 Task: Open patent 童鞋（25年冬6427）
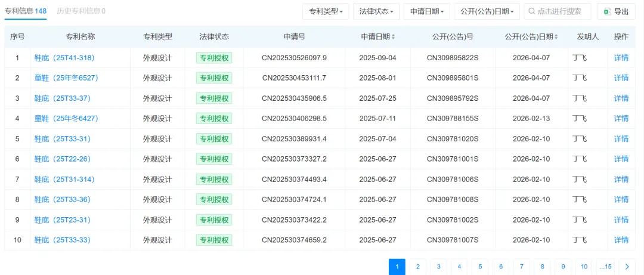[66, 118]
